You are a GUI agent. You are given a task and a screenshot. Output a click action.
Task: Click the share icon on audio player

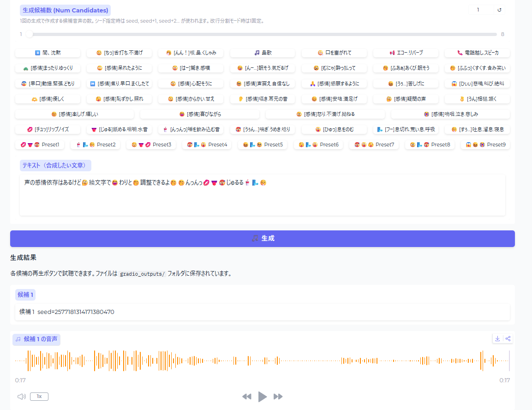508,338
